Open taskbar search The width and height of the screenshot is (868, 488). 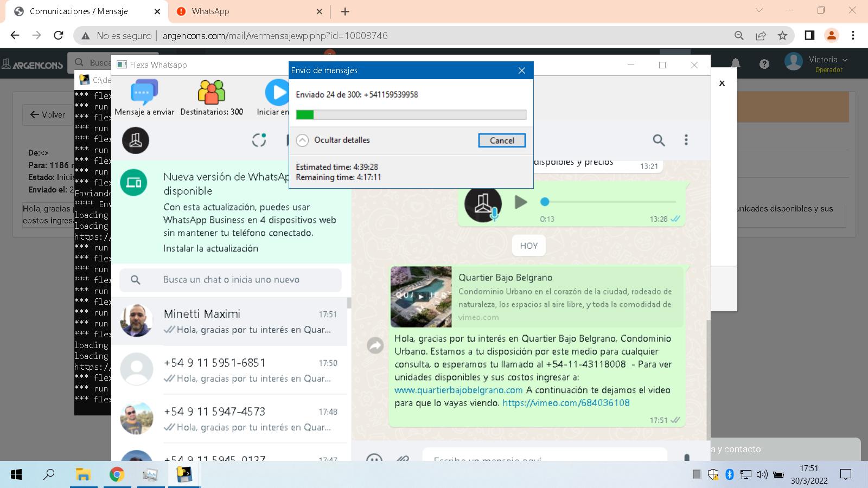coord(49,475)
